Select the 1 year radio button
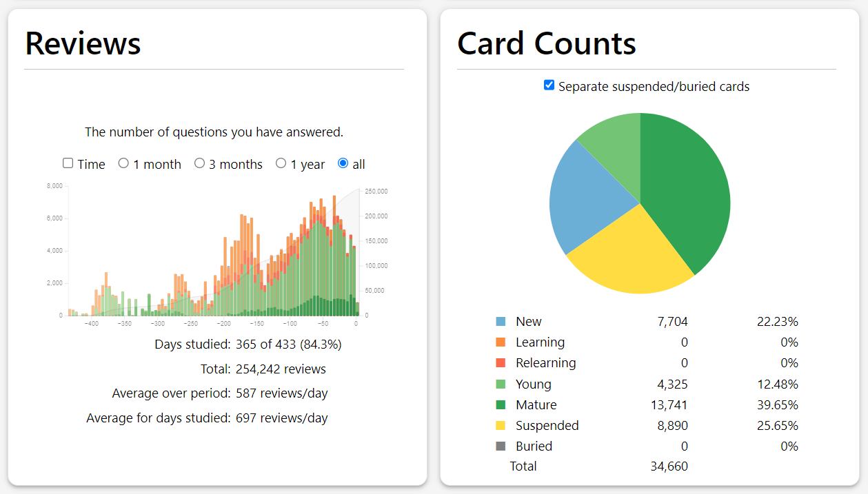 pyautogui.click(x=281, y=163)
